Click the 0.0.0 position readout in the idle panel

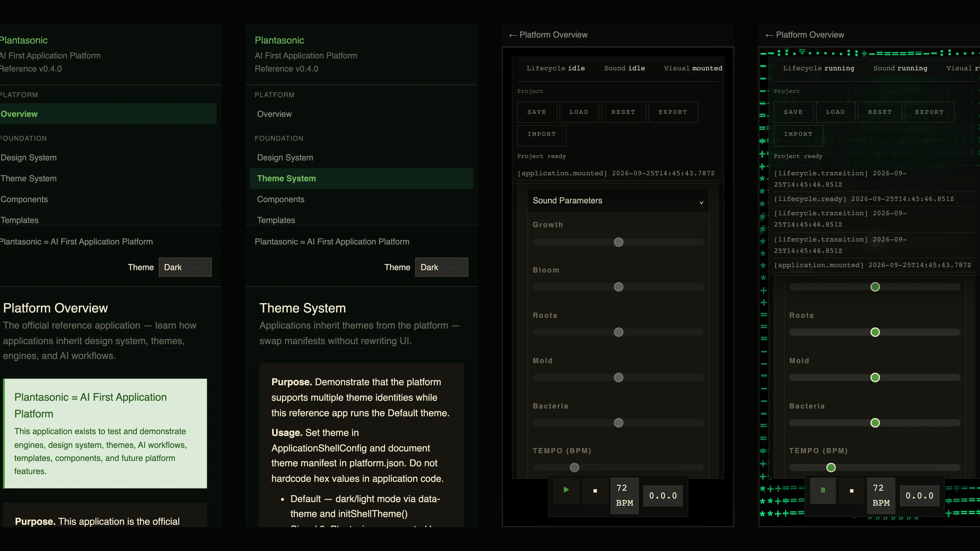663,496
